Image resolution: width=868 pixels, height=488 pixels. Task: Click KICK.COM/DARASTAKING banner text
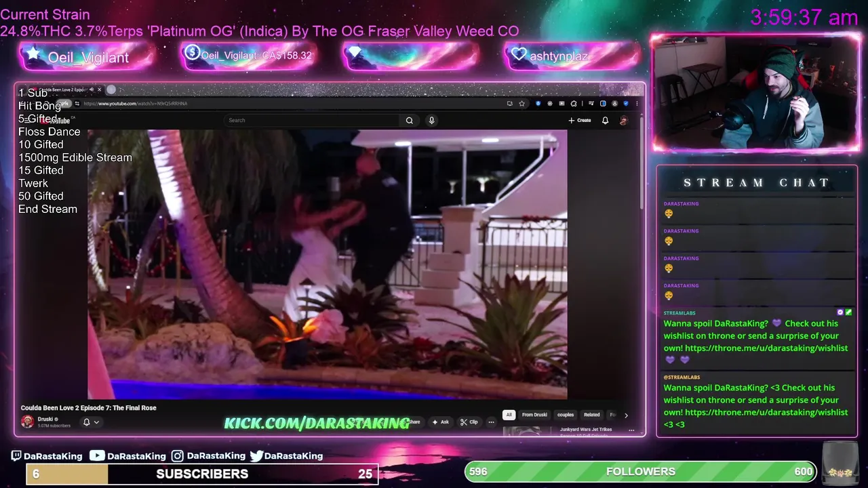317,423
